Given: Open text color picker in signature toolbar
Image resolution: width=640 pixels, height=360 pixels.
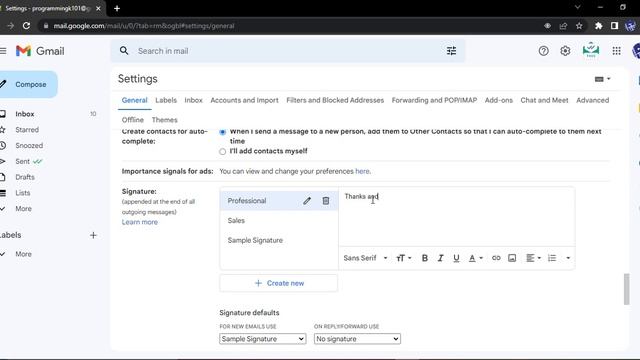Looking at the screenshot, I should click(476, 258).
